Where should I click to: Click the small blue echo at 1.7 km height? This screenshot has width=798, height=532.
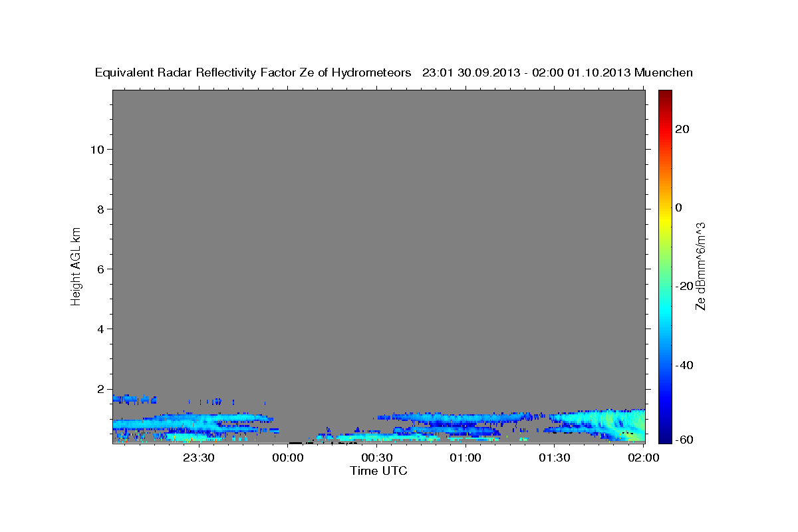click(x=133, y=399)
